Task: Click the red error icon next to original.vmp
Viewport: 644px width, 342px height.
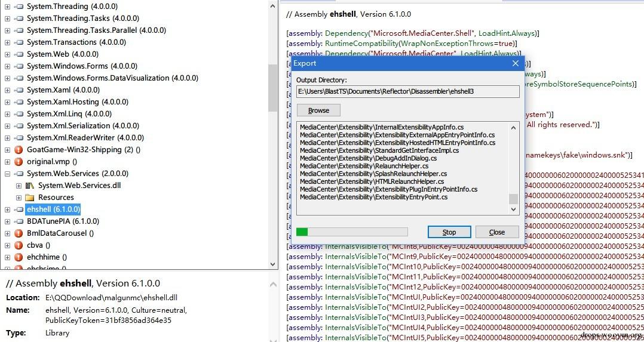Action: [18, 161]
